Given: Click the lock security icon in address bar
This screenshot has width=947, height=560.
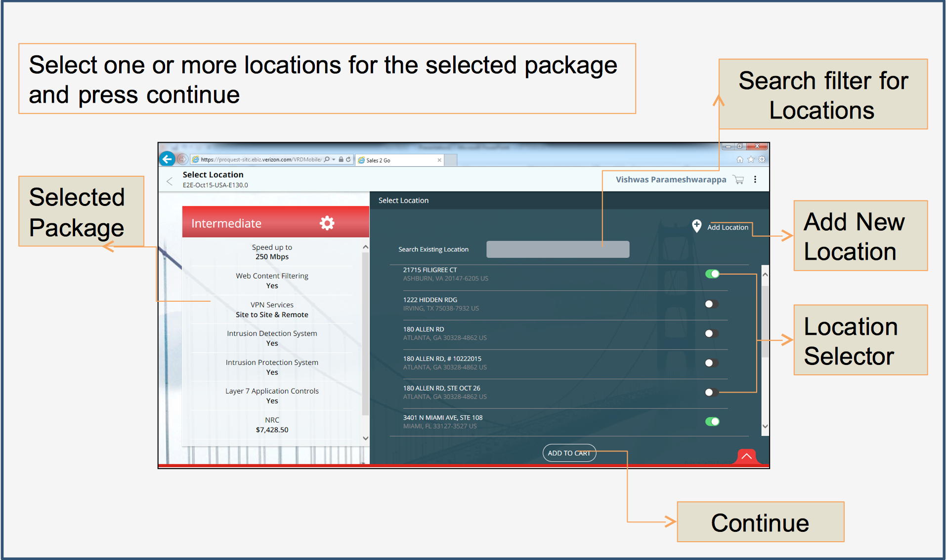Looking at the screenshot, I should (341, 160).
